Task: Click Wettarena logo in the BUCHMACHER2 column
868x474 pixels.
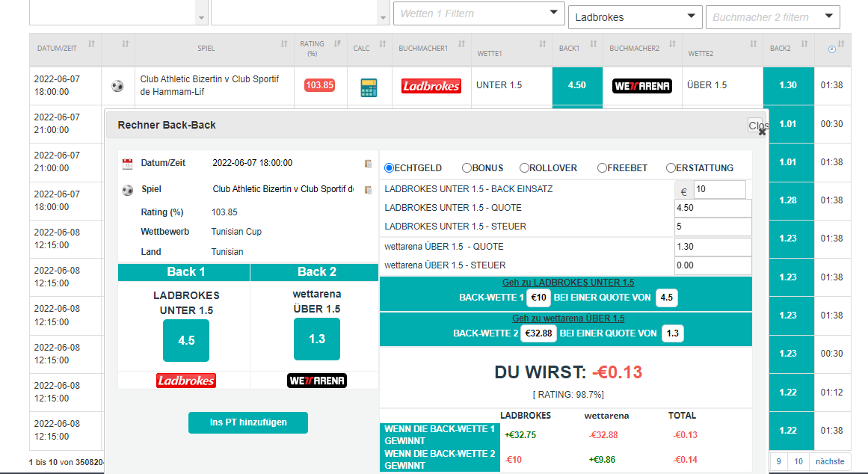Action: [642, 86]
